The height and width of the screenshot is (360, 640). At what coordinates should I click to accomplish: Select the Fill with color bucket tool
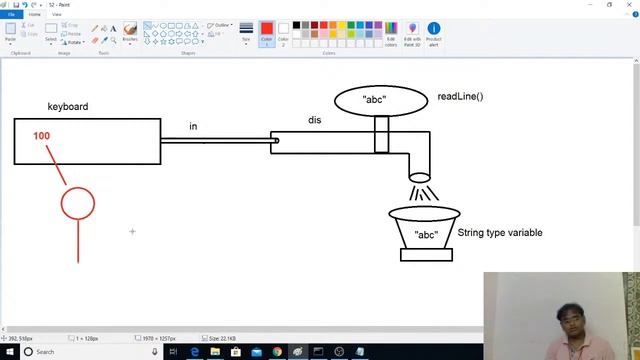[x=104, y=29]
